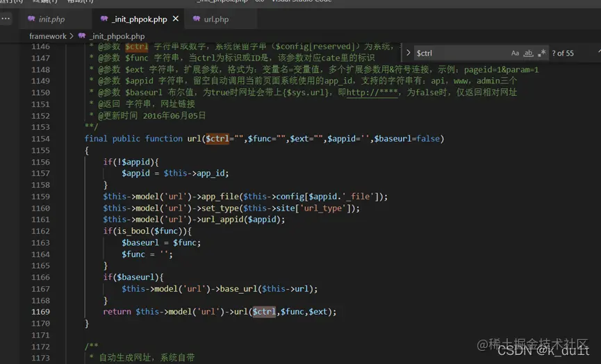Click line number 1148
Viewport: 601px width, 364px height.
pos(40,69)
